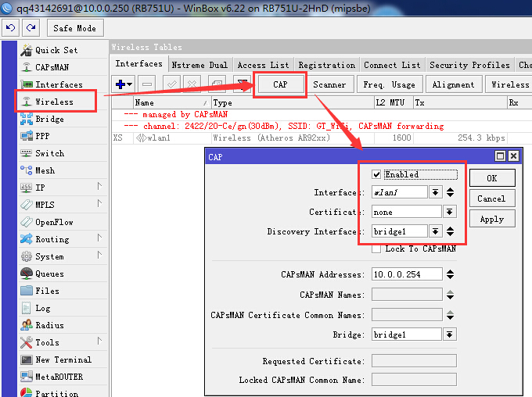Click the CAPsMAN Addresses input field
Screen dimensions: 532x397
click(x=407, y=274)
